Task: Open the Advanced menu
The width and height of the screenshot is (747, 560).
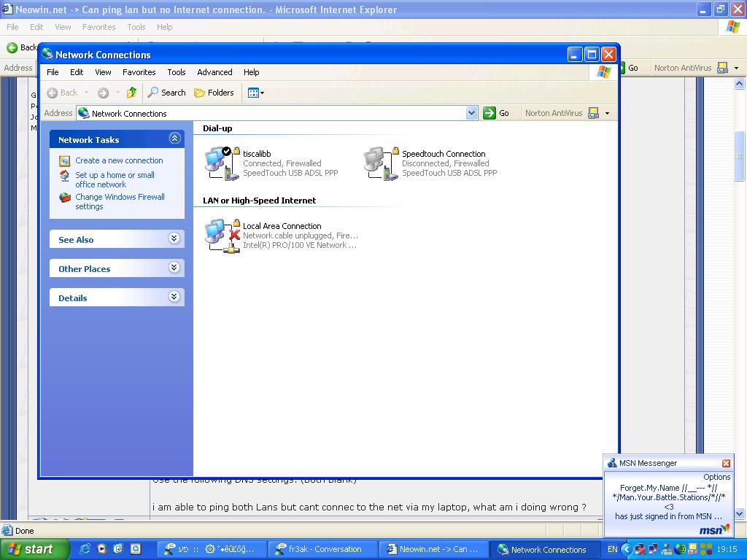Action: (214, 72)
